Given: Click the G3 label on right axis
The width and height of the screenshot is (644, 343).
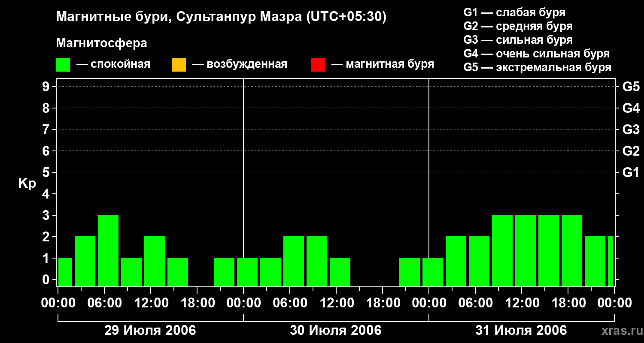Looking at the screenshot, I should point(631,130).
